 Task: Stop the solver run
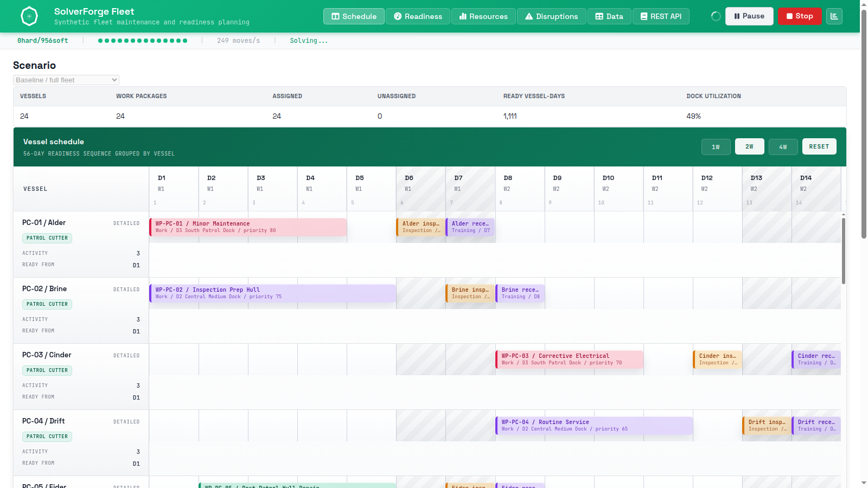pyautogui.click(x=800, y=16)
